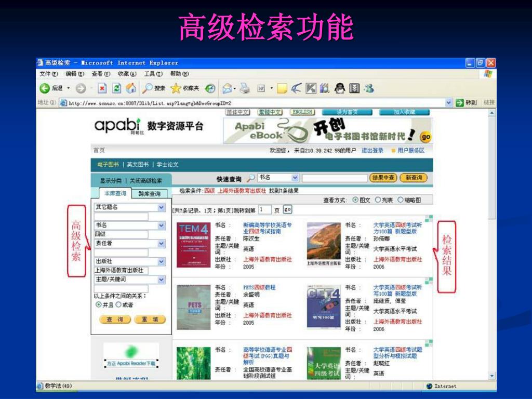Click the IE Forward arrow button

[x=81, y=88]
